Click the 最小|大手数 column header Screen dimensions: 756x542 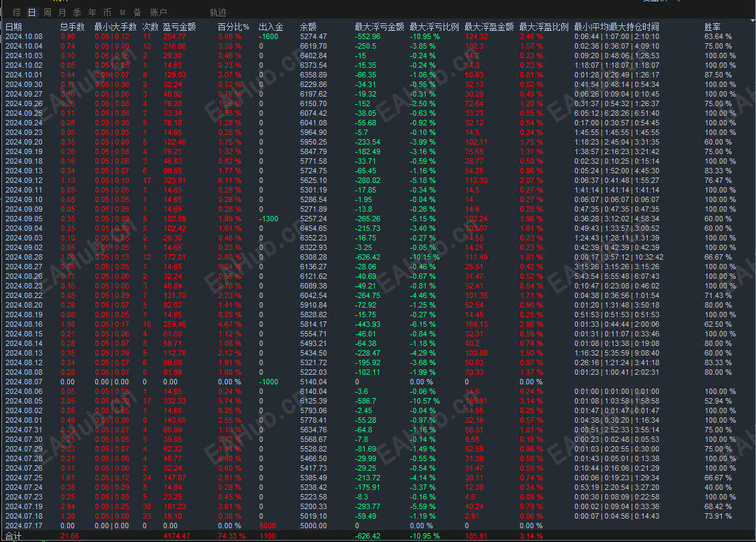point(116,27)
